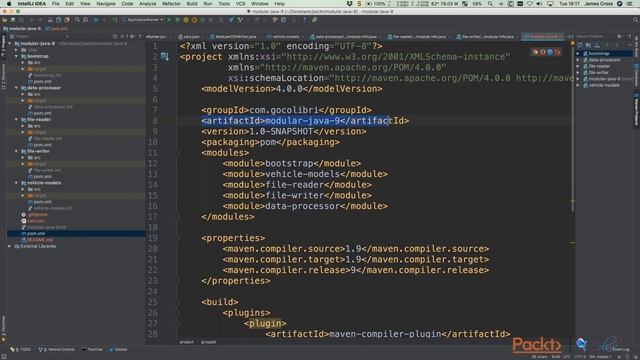This screenshot has width=640, height=360.
Task: Click the warning stripe marker atop editor scrollbar
Action: pos(573,42)
